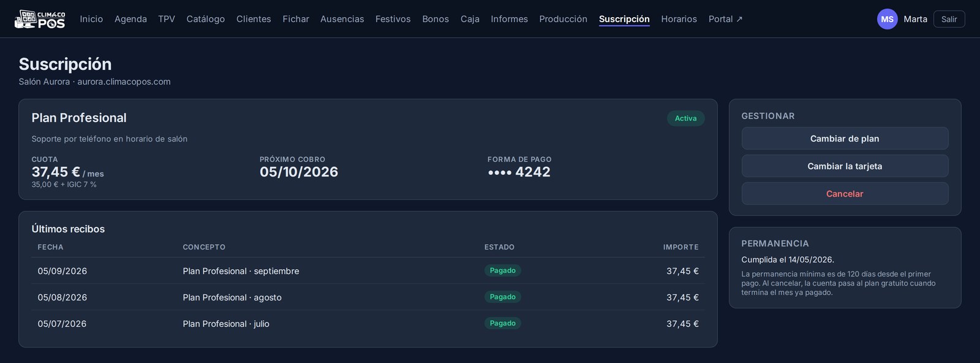Open the Portal external link
The width and height of the screenshot is (980, 363).
(726, 19)
